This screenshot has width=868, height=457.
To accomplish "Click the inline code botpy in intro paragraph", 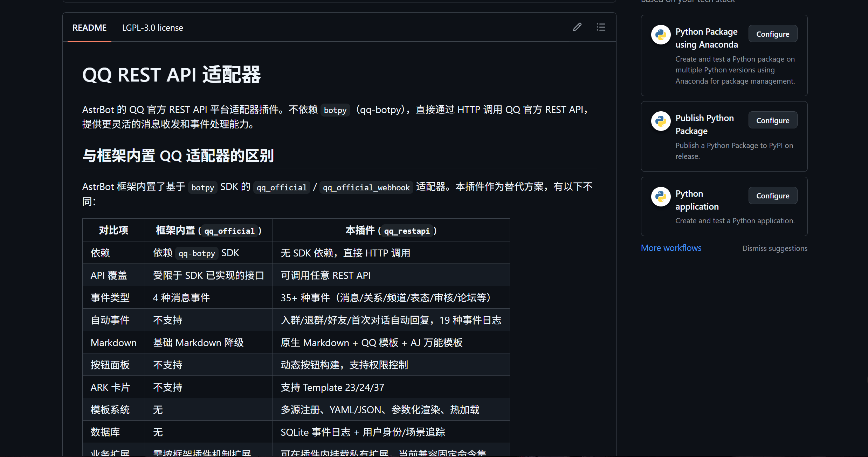I will click(x=335, y=110).
